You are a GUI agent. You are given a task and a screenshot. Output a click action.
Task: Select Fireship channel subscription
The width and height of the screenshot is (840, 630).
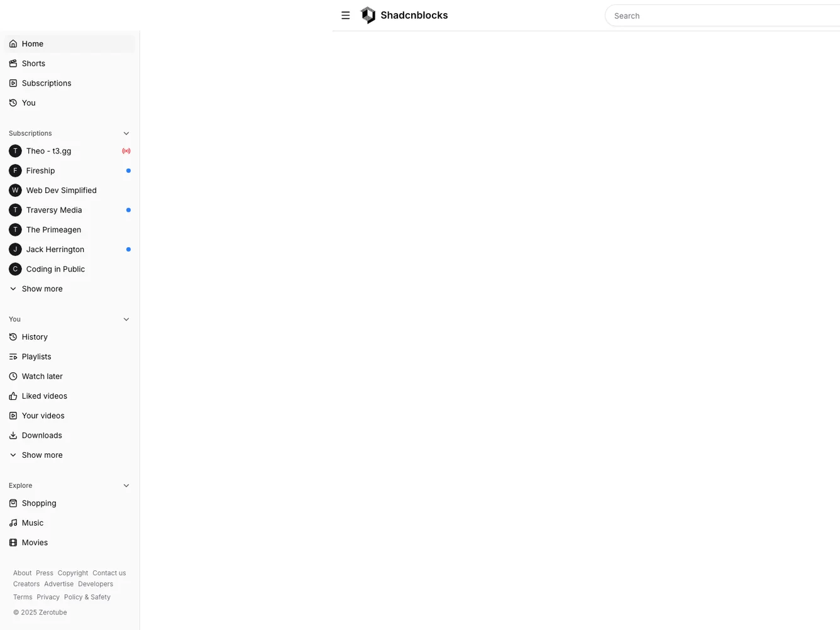(40, 171)
